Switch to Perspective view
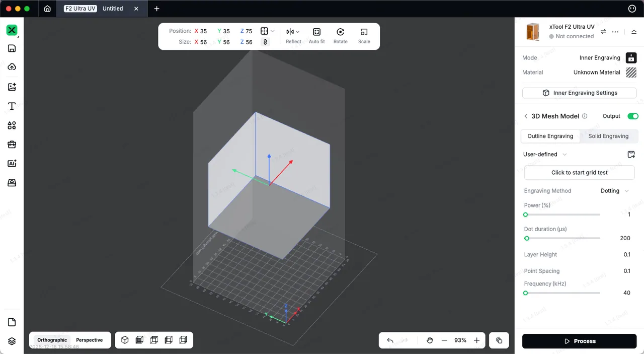The width and height of the screenshot is (644, 354). pyautogui.click(x=89, y=340)
